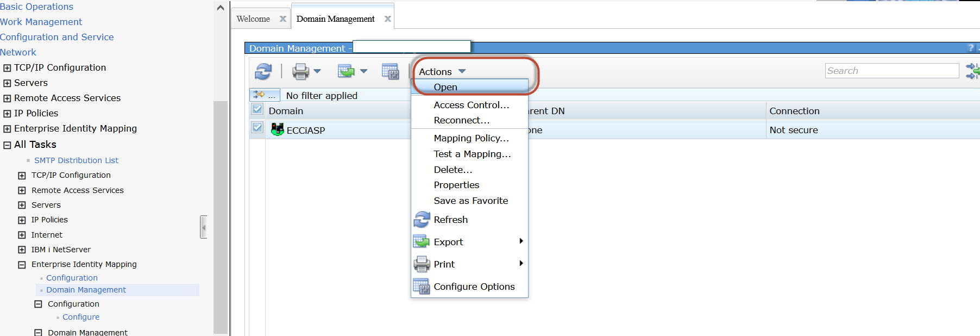Open the SMTP Distribution List link

(76, 160)
